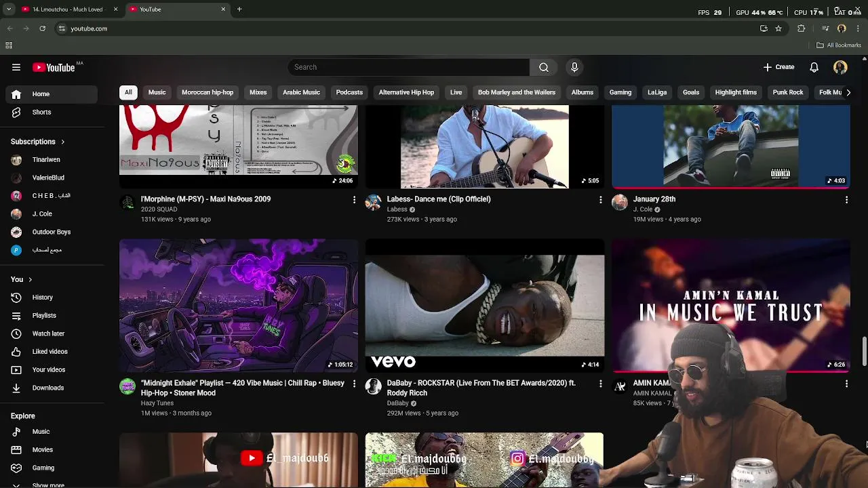Play the DaBaby ROCKSTAR vevo thumbnail
868x488 pixels.
pos(485,305)
